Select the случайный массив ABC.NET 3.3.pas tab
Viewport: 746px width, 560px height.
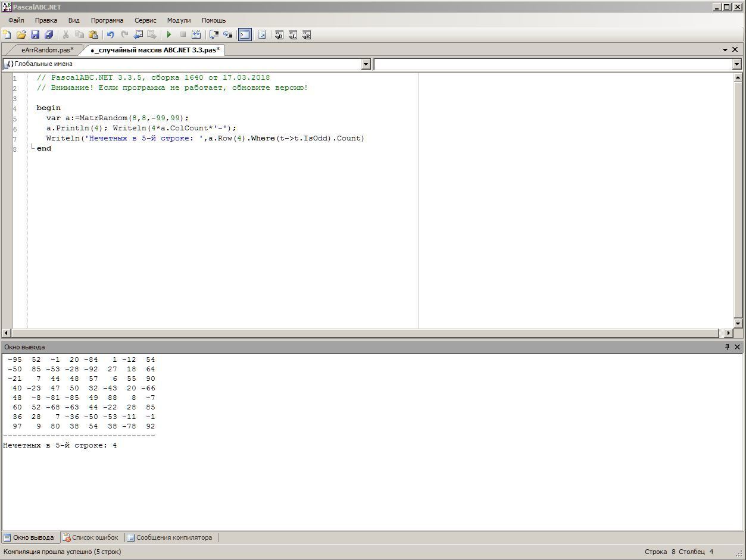(155, 50)
